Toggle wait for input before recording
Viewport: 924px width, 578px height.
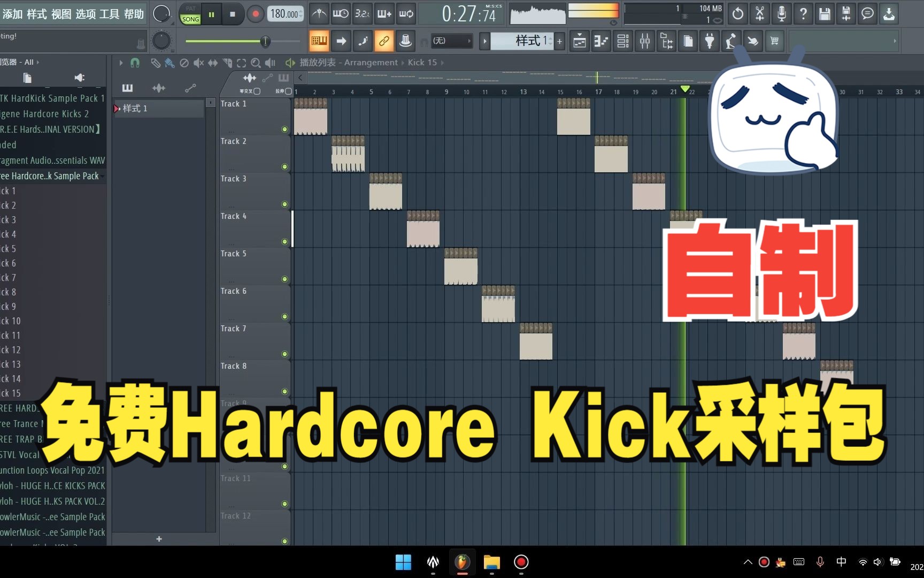coord(341,14)
